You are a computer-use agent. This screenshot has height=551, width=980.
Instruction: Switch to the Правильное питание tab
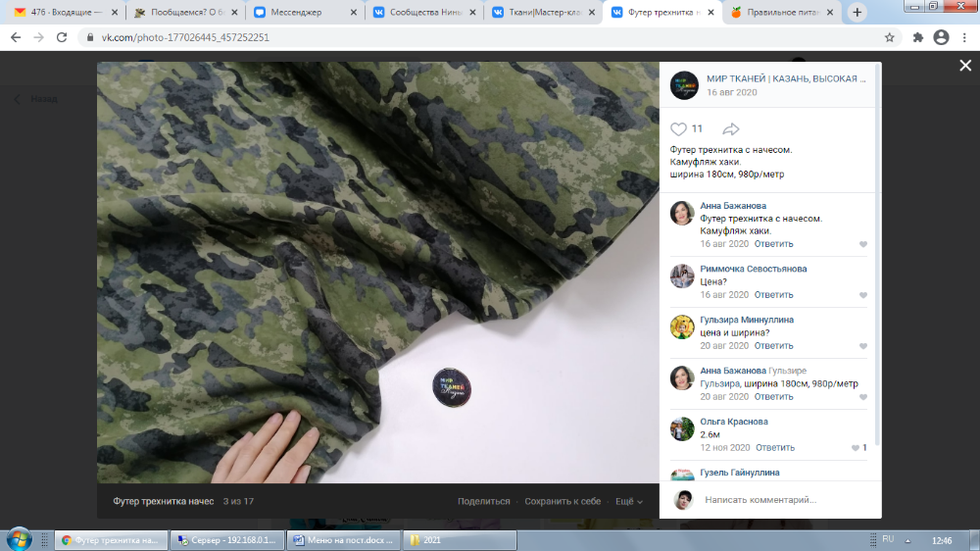click(x=782, y=13)
